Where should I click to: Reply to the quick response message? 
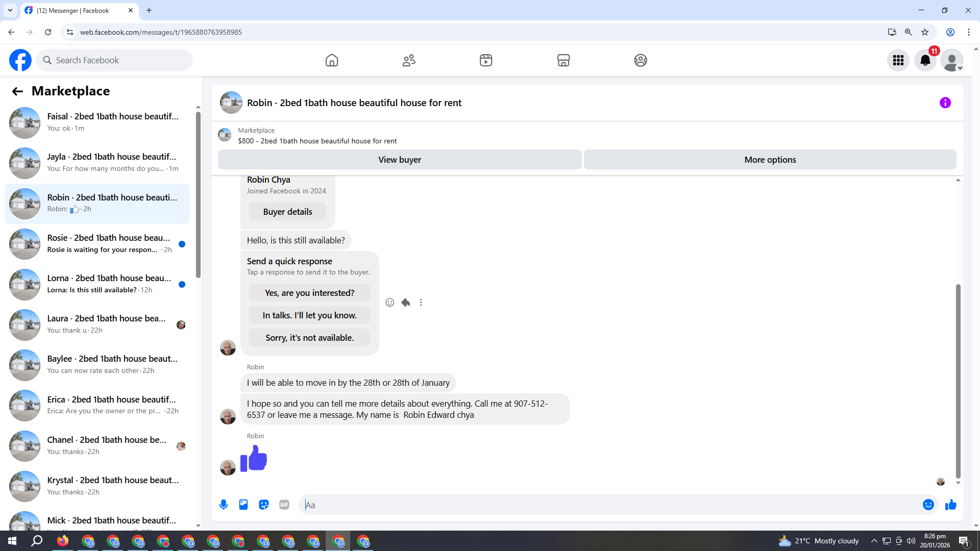[x=406, y=303]
